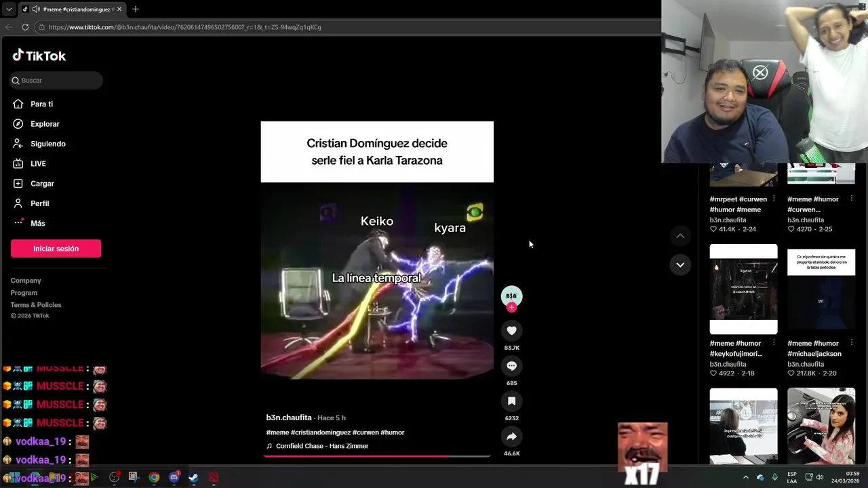Click the #meme hashtag in the caption
Screen dimensions: 868x488
coord(277,432)
